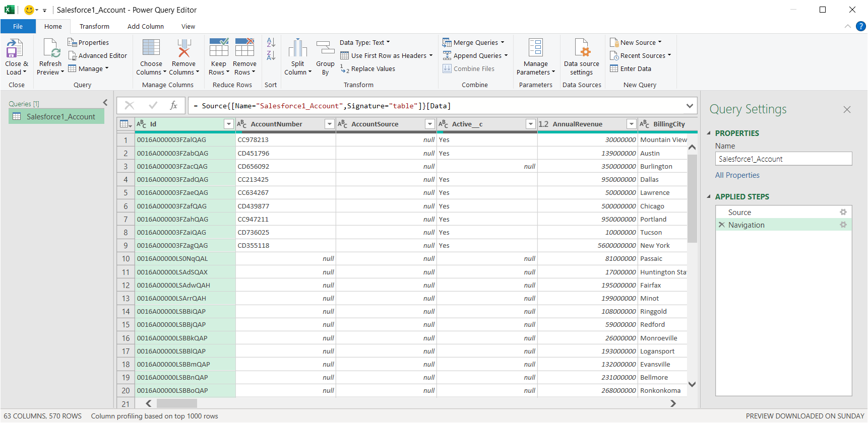Click the All Properties link

click(737, 175)
